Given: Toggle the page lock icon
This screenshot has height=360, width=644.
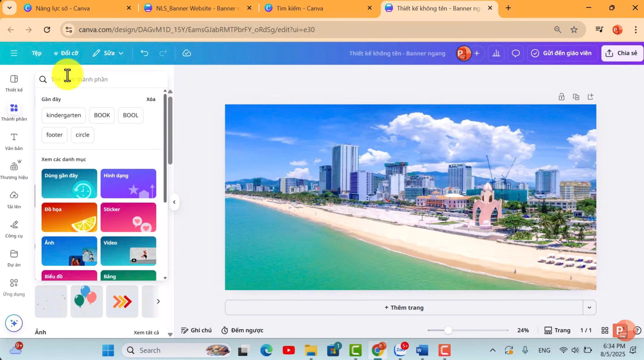Looking at the screenshot, I should 561,97.
